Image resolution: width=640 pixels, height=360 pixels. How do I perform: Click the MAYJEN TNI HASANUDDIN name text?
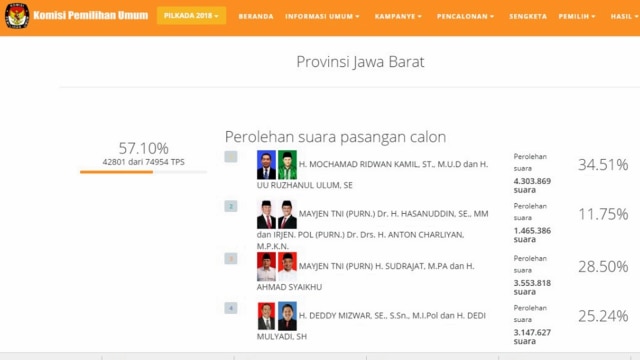coord(393,214)
